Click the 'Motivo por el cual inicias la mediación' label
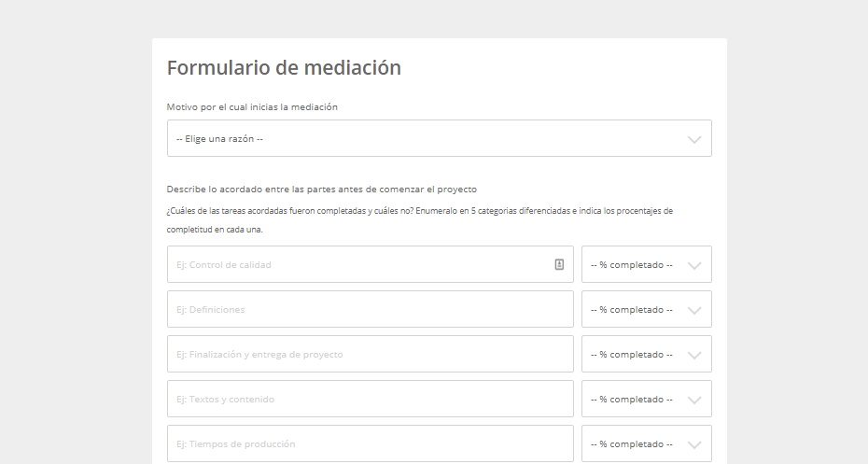 [x=252, y=106]
